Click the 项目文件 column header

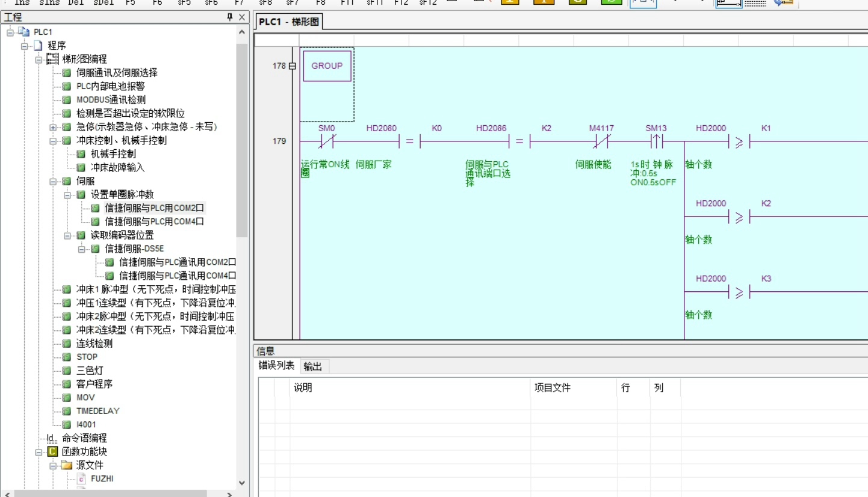tap(574, 388)
